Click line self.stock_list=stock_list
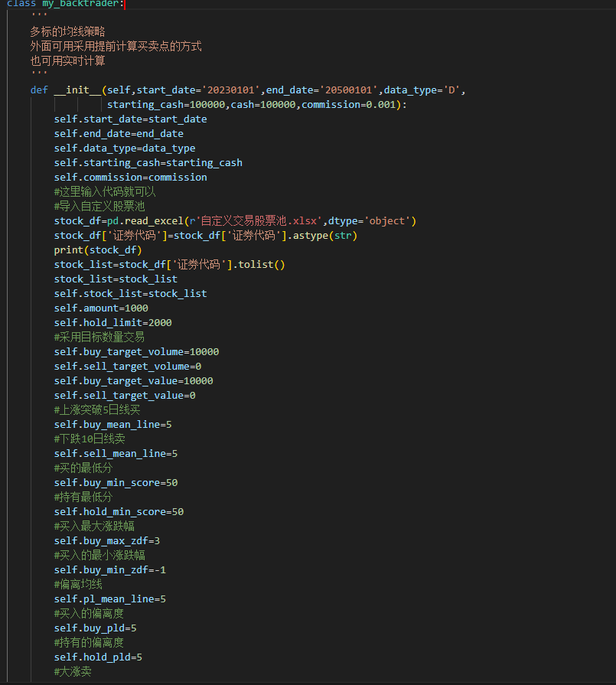The width and height of the screenshot is (616, 685). (130, 294)
